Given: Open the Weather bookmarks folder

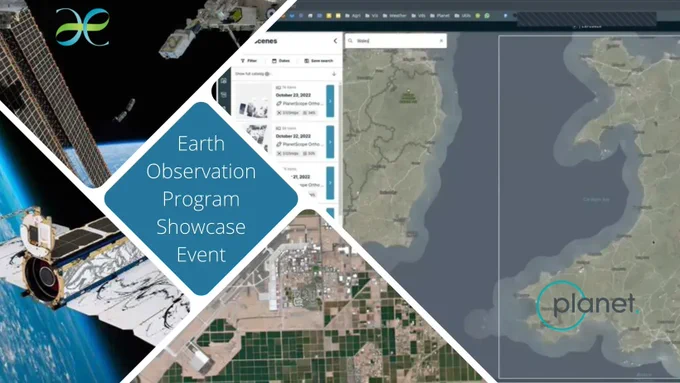Looking at the screenshot, I should [394, 16].
